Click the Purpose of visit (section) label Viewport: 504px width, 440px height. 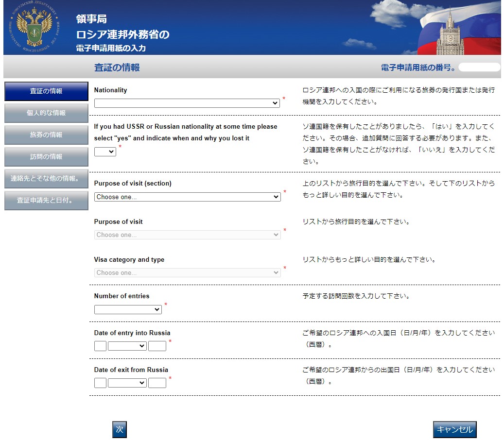[133, 184]
